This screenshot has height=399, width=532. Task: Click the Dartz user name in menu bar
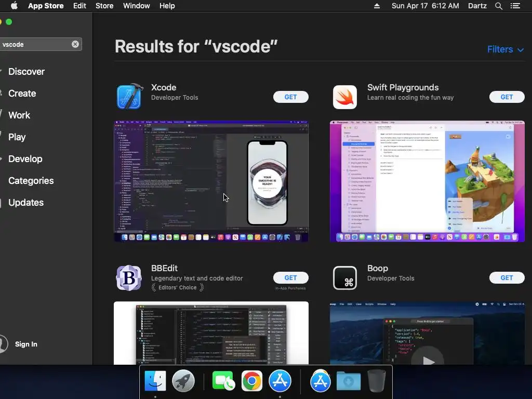tap(477, 6)
